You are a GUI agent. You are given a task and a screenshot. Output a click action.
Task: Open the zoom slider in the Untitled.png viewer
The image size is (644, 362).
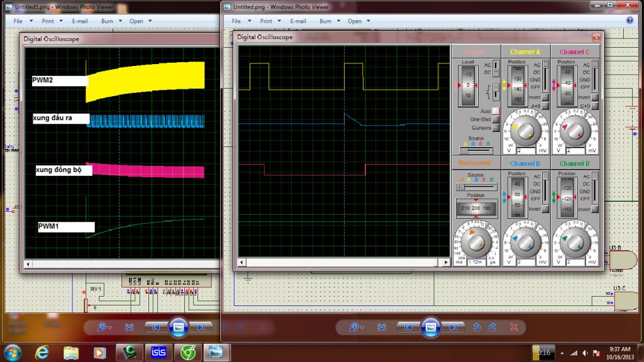click(355, 327)
